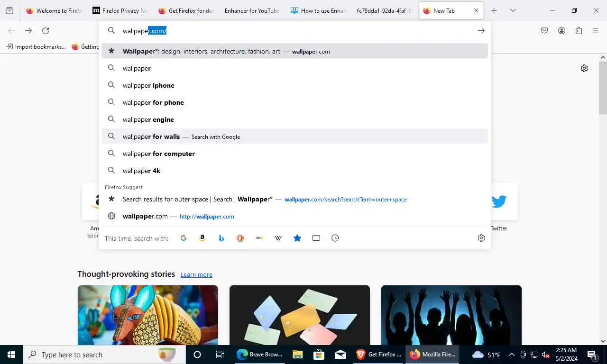This screenshot has width=607, height=364.
Task: Search bookmarks with the star icon
Action: 297,238
